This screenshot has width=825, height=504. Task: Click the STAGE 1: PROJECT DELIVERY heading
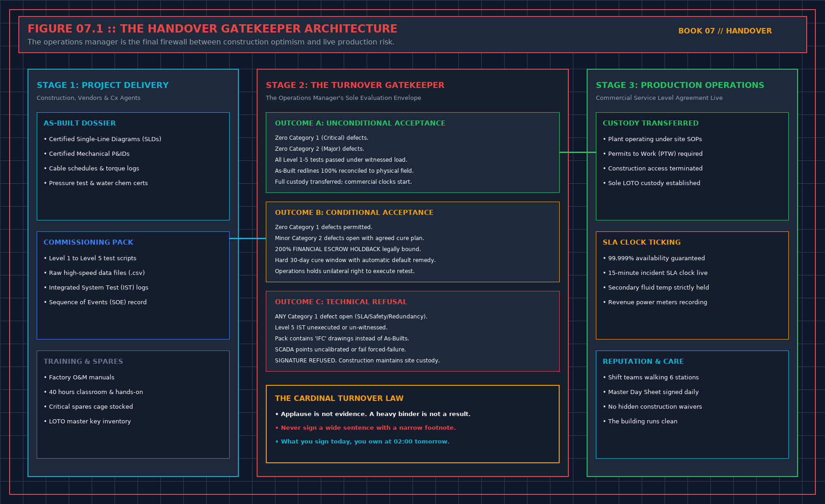pyautogui.click(x=103, y=85)
